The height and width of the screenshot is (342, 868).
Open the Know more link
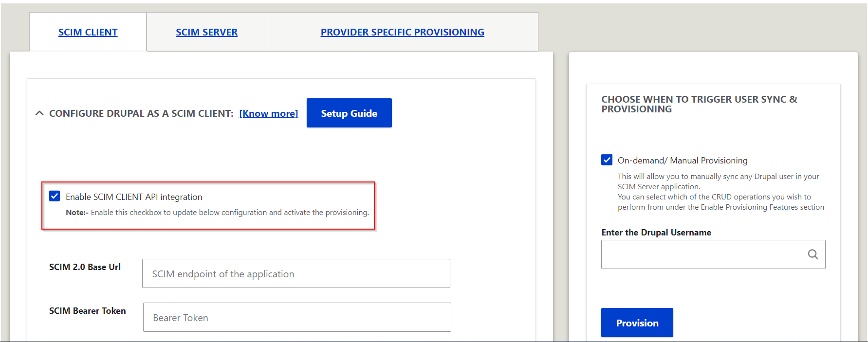click(x=268, y=113)
